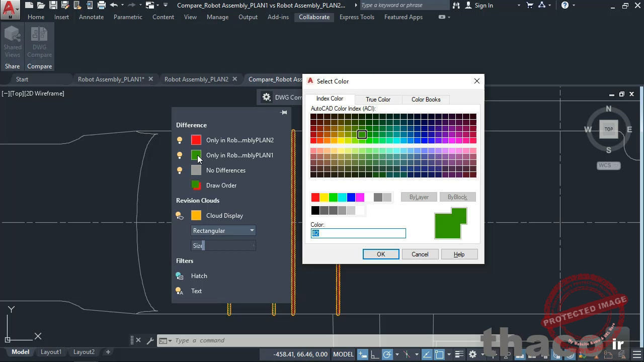Click the Color index input field
This screenshot has height=362, width=644.
[358, 233]
